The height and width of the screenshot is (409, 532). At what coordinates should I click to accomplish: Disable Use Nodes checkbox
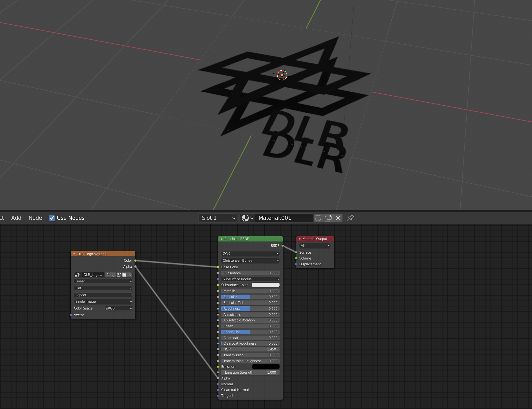tap(51, 218)
